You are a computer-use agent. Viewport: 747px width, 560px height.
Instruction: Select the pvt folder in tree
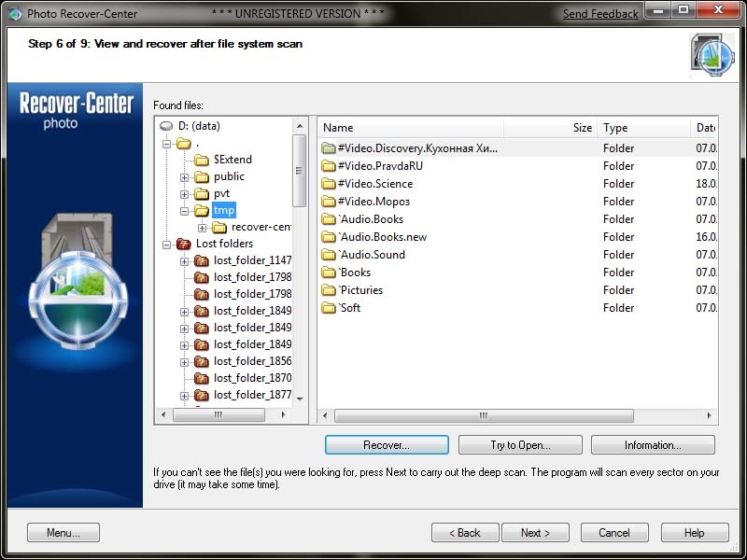point(221,194)
